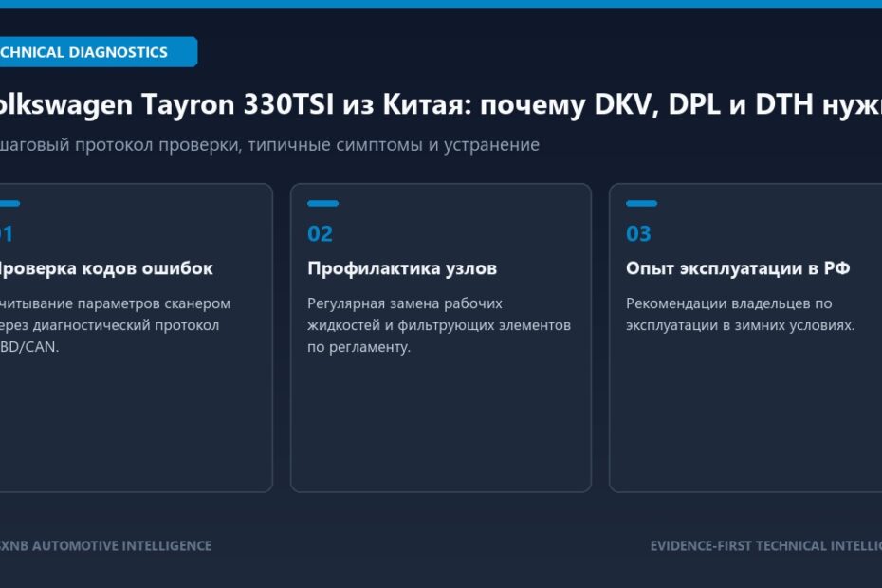882x588 pixels.
Task: Click the heading Проверка кодов ошибок
Action: click(106, 267)
